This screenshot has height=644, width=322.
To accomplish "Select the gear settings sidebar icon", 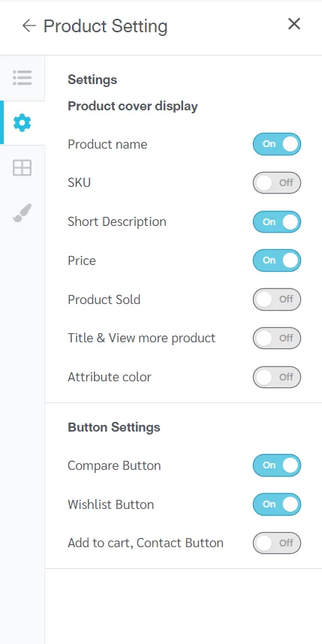I will click(23, 123).
